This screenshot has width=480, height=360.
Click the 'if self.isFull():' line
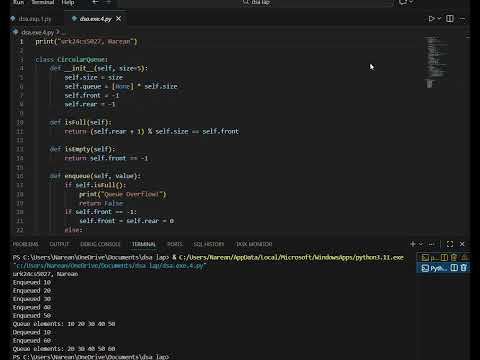[x=95, y=185]
